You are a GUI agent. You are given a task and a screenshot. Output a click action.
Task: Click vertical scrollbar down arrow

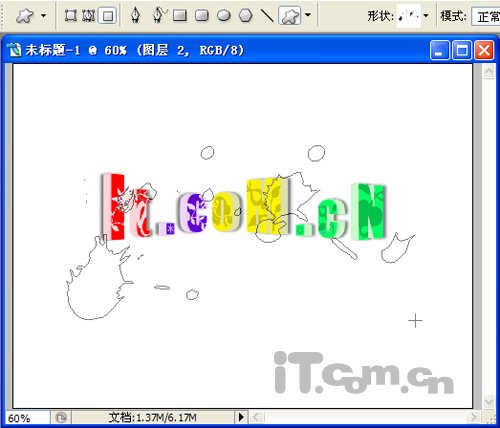[489, 401]
